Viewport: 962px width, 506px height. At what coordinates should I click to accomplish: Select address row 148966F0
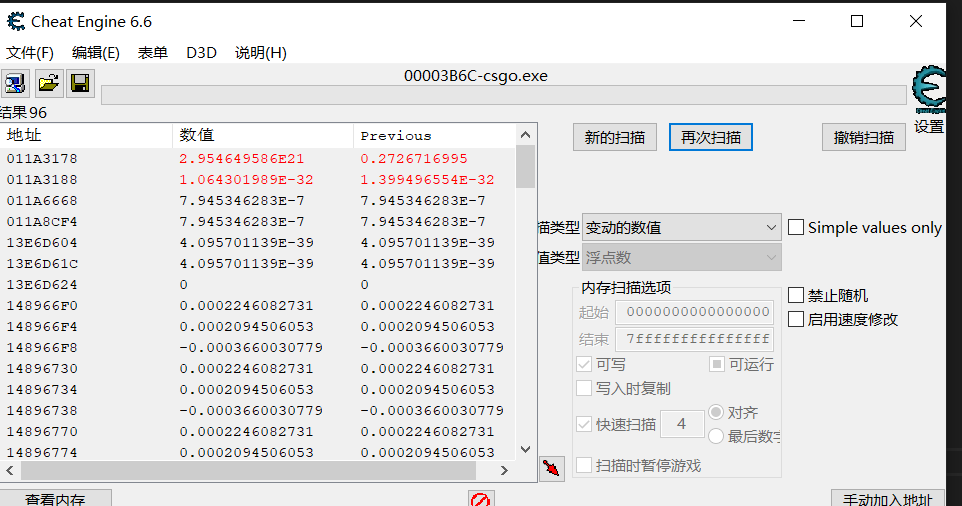(x=258, y=305)
